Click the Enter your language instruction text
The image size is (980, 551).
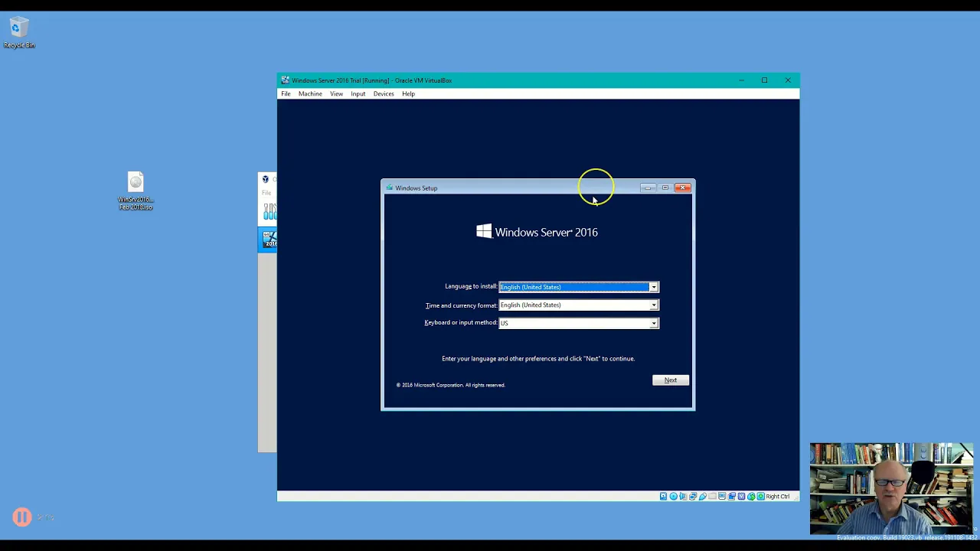click(538, 358)
